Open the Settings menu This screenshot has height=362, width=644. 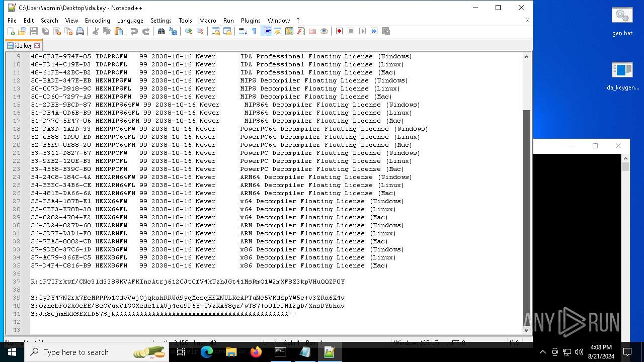point(161,21)
